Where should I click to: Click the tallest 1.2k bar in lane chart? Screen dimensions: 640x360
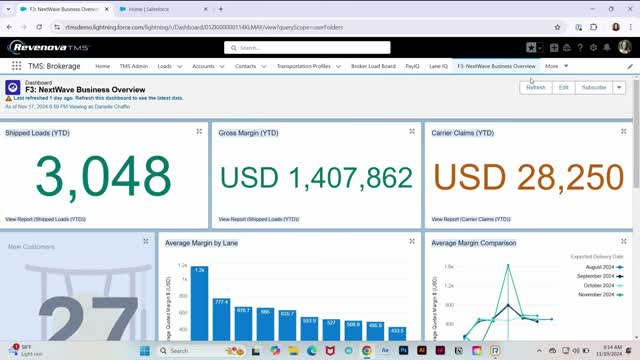click(199, 304)
